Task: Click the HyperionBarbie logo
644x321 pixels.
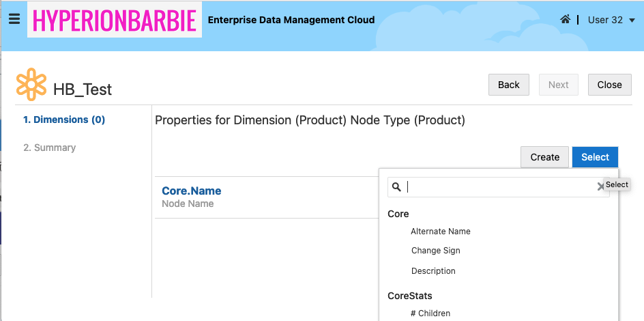Action: tap(114, 20)
